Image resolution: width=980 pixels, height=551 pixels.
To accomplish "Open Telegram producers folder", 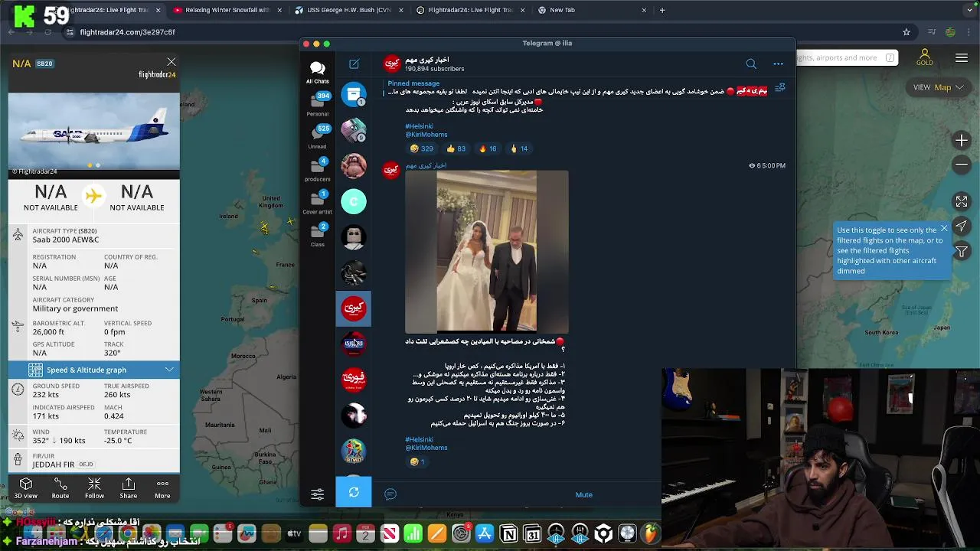I will (x=318, y=170).
